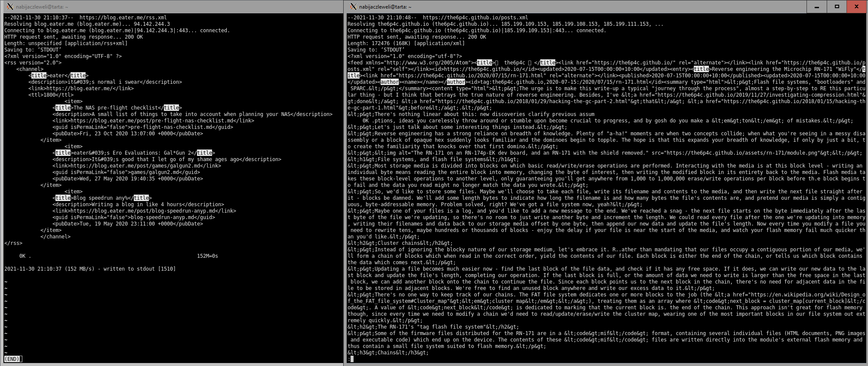Screen dimensions: 868x366
Task: Click the (END) pager marker in left terminal
Action: [13, 359]
